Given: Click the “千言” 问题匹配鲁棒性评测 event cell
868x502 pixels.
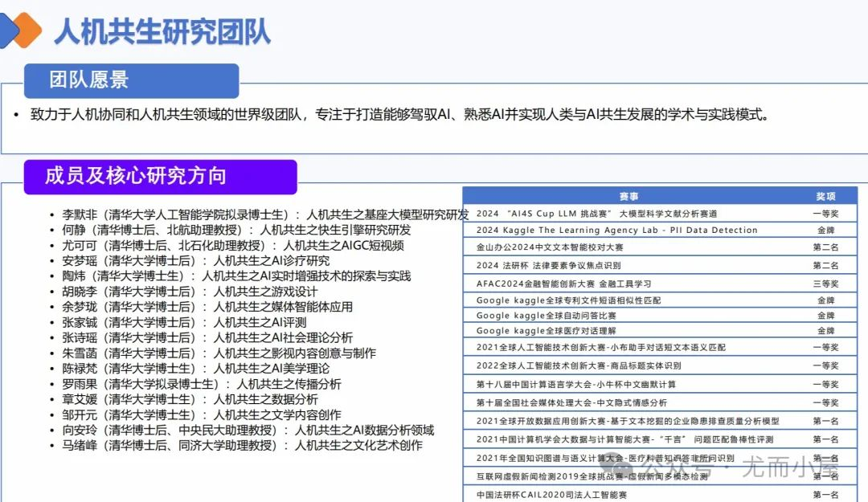Looking at the screenshot, I should [x=624, y=439].
